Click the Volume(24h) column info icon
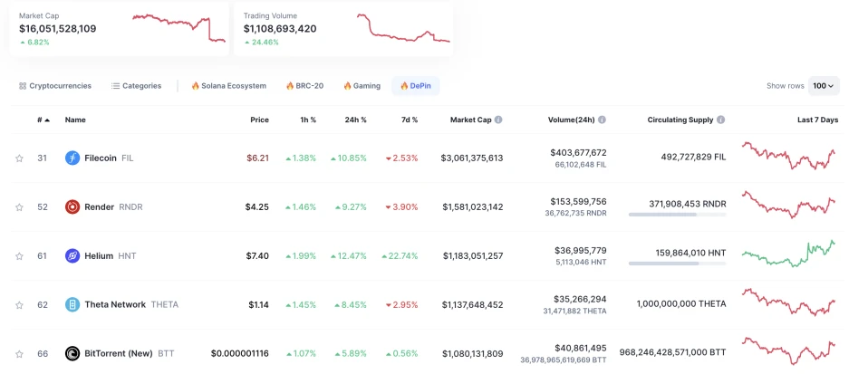868x374 pixels. point(603,120)
